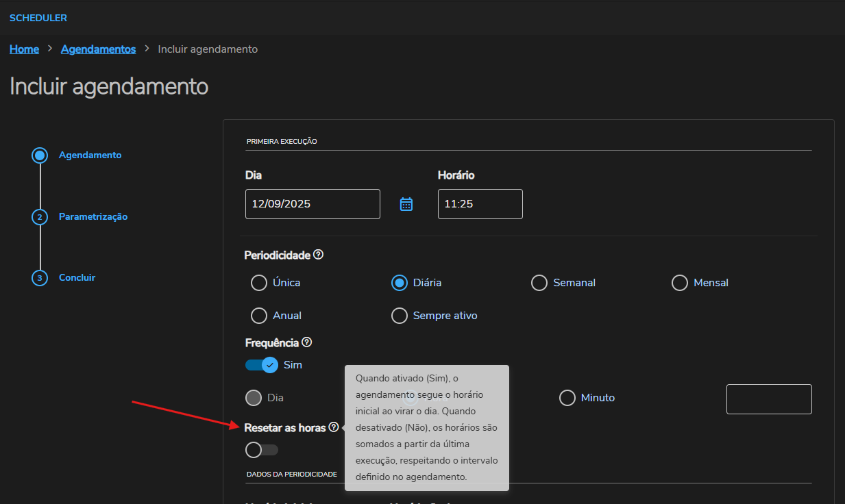Click the Agendamento step circle icon

[40, 155]
